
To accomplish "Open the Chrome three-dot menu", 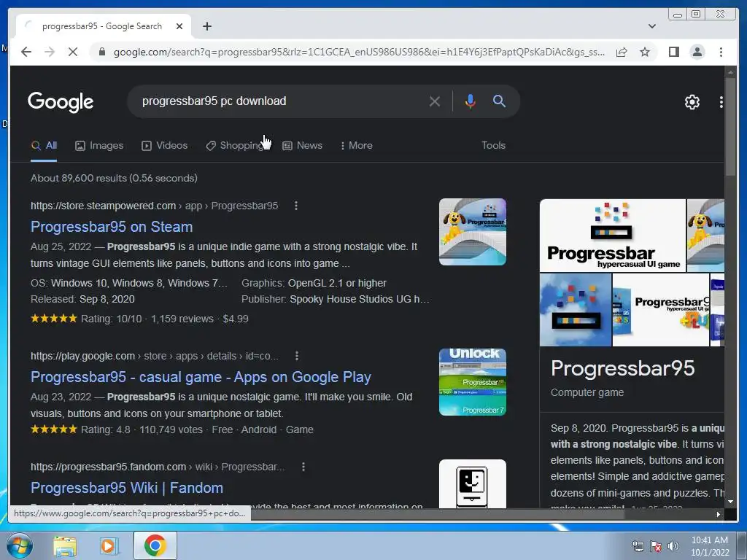I will click(x=721, y=52).
